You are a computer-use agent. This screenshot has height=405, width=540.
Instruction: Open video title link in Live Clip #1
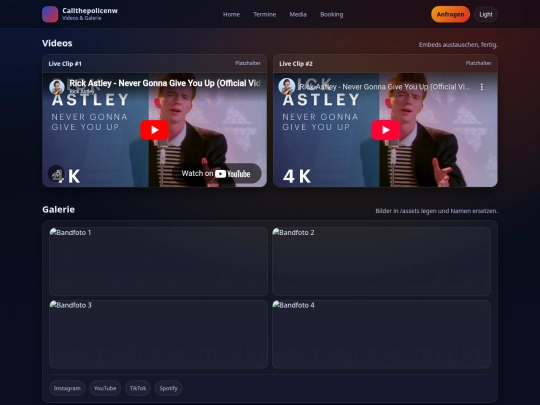(165, 83)
